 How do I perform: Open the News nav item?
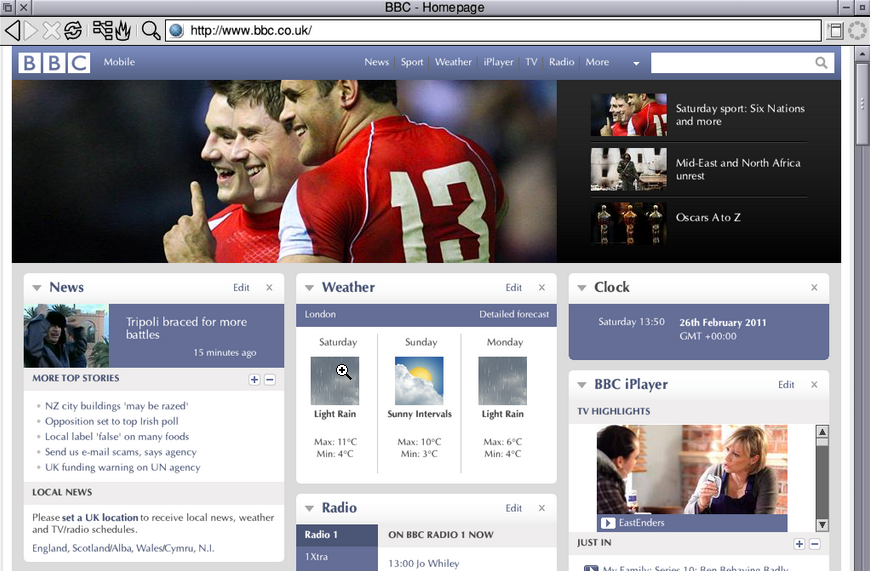(376, 62)
